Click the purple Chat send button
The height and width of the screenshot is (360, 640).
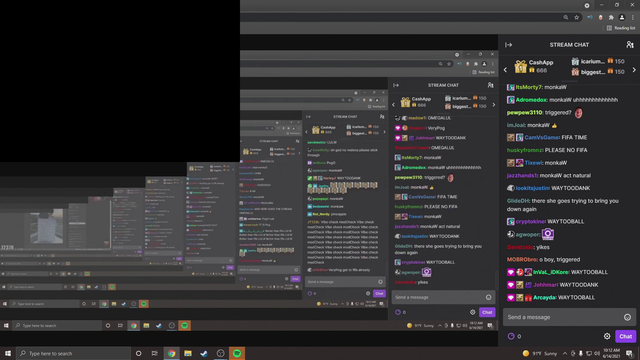click(x=625, y=336)
